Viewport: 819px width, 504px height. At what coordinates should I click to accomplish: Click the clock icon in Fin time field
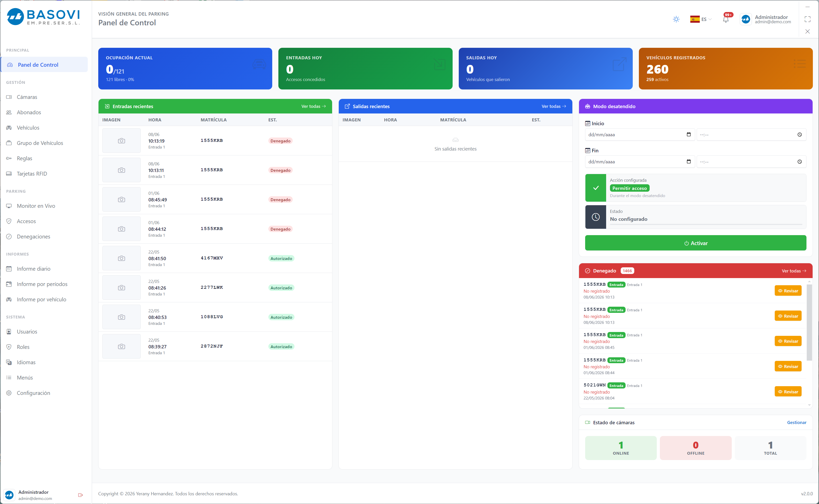tap(799, 162)
